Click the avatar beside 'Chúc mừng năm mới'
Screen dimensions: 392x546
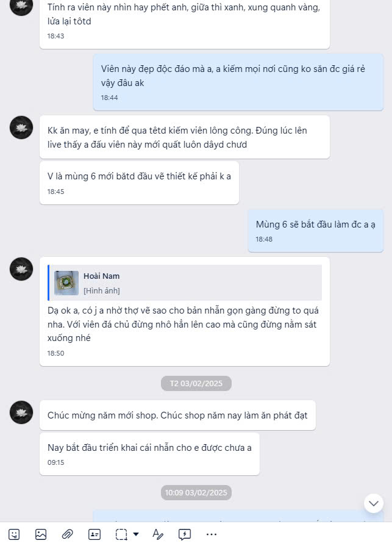21,412
